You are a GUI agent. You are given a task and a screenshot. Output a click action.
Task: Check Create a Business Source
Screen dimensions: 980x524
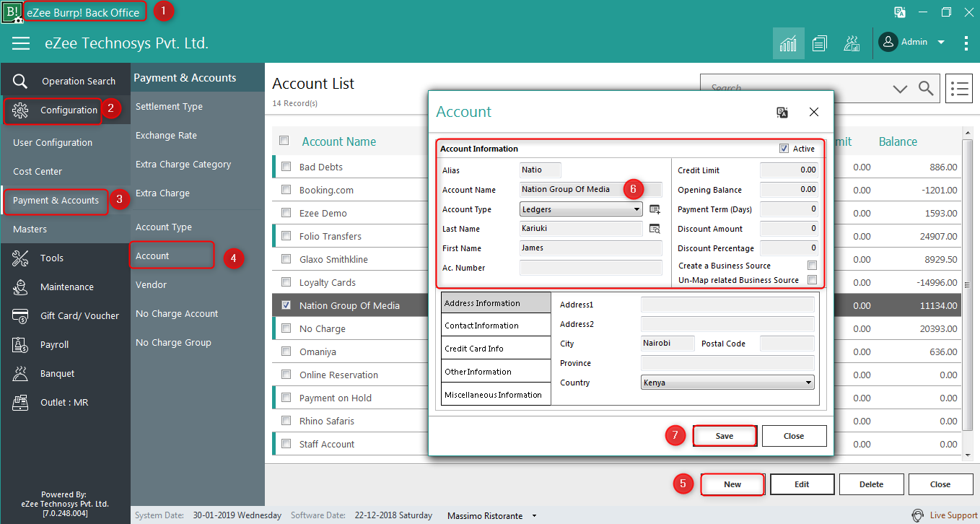pos(812,266)
